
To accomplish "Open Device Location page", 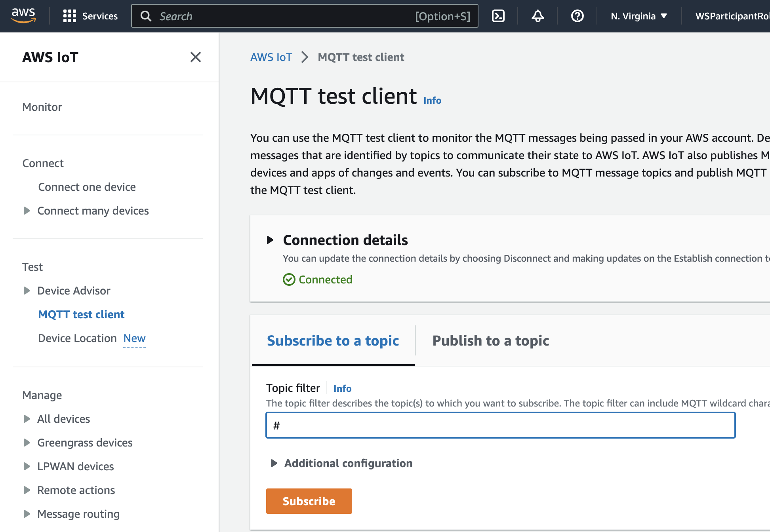I will pyautogui.click(x=77, y=338).
